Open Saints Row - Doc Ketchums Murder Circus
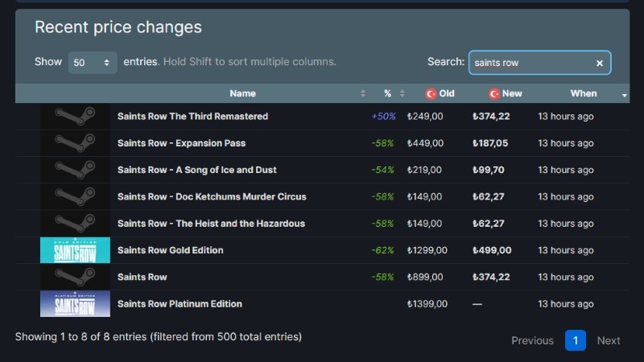 pyautogui.click(x=212, y=196)
